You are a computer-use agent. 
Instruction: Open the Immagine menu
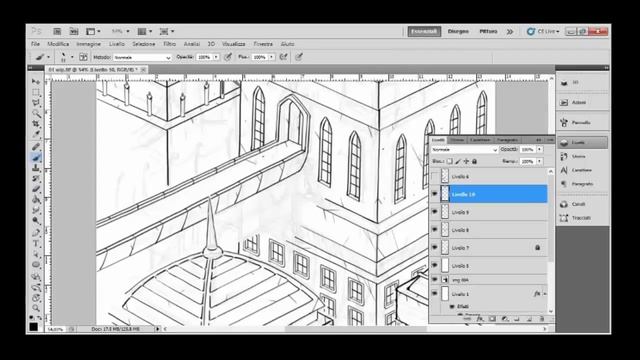pos(89,44)
